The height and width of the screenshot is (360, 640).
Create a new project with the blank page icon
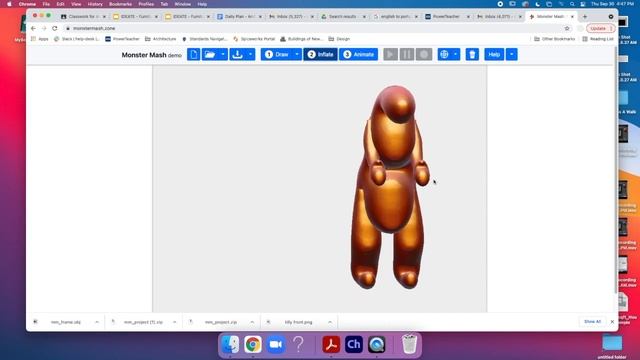193,54
